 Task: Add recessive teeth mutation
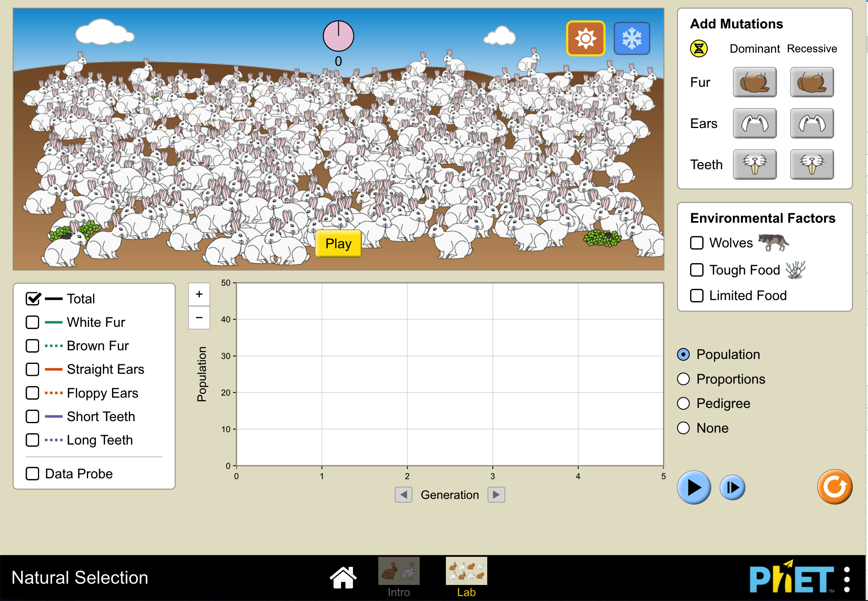(x=812, y=164)
